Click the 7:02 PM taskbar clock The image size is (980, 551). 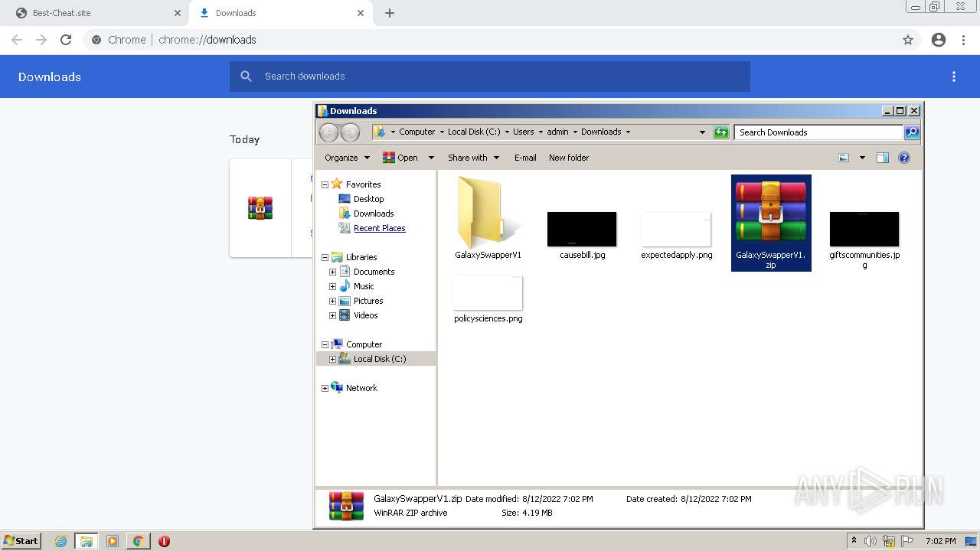(x=940, y=541)
